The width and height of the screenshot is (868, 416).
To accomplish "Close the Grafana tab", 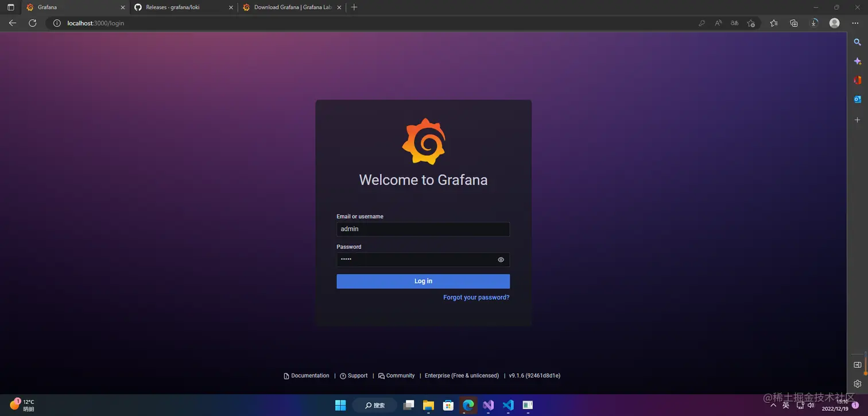I will tap(122, 7).
